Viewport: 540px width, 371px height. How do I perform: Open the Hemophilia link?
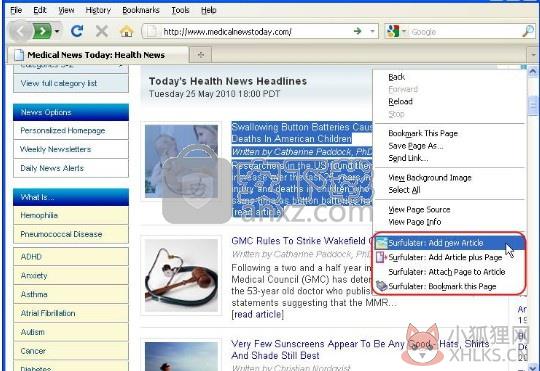click(39, 215)
